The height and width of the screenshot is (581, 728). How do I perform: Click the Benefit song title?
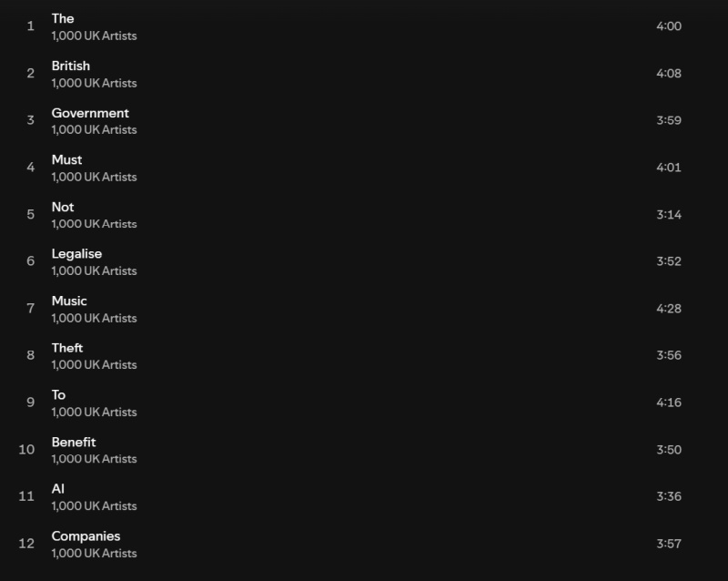click(x=74, y=442)
